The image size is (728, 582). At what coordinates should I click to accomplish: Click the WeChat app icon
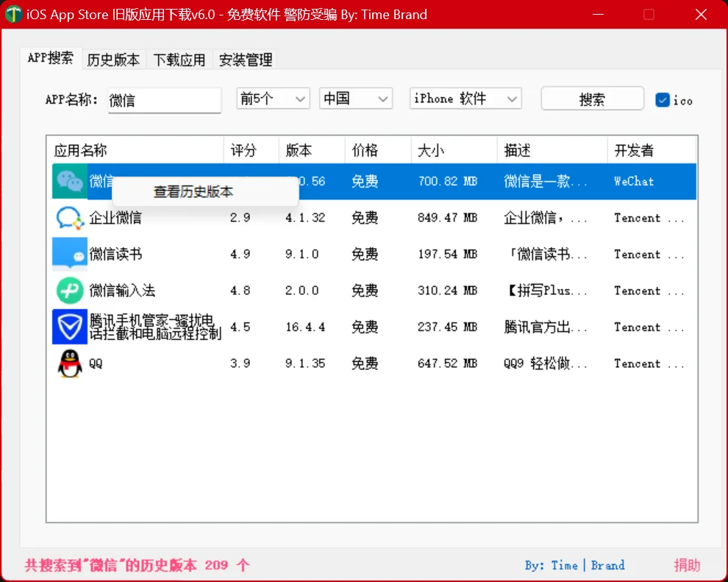point(68,181)
